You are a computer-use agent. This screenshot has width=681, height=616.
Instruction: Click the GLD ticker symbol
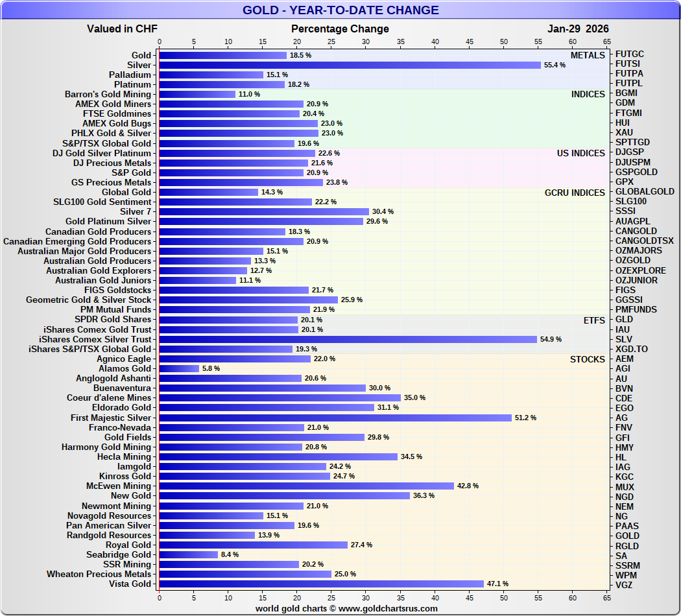point(624,319)
